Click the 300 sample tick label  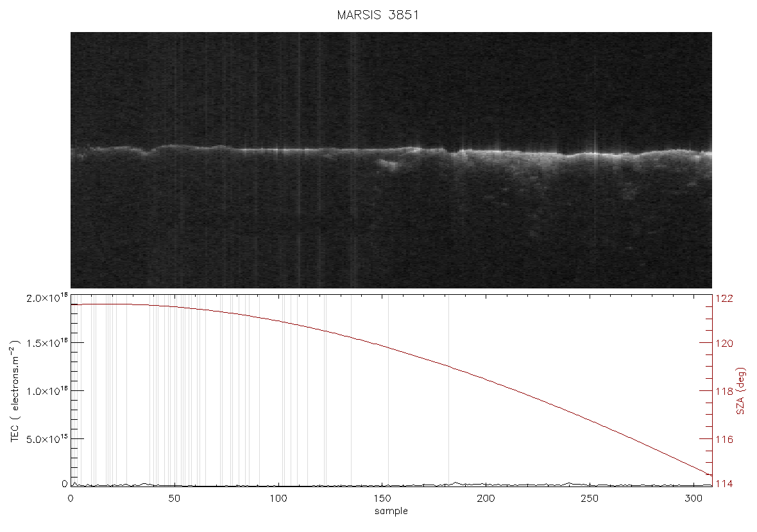[693, 498]
